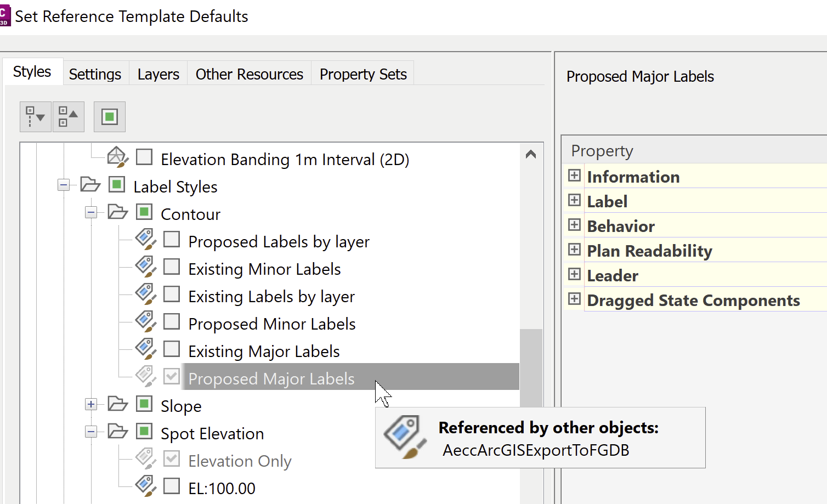The height and width of the screenshot is (504, 827).
Task: Switch to the Settings tab
Action: click(95, 74)
